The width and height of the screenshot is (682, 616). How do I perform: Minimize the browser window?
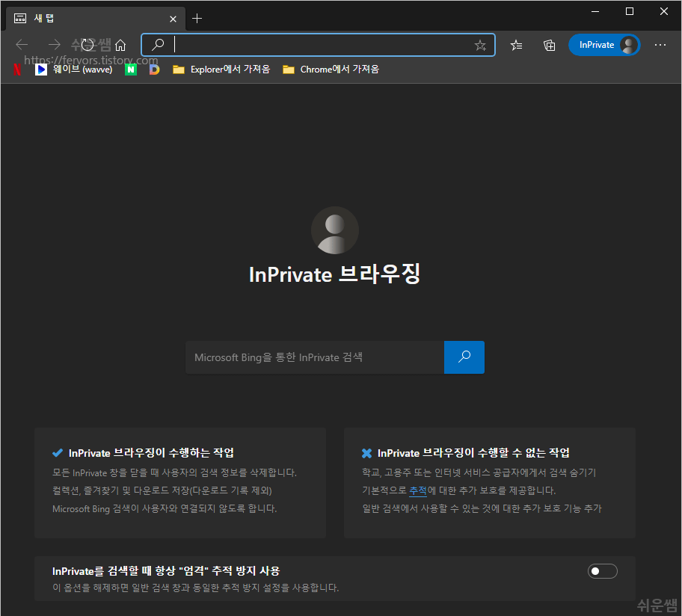(595, 12)
